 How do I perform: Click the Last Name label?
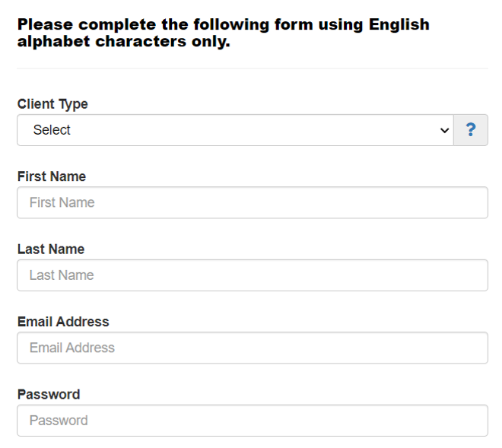(x=51, y=249)
